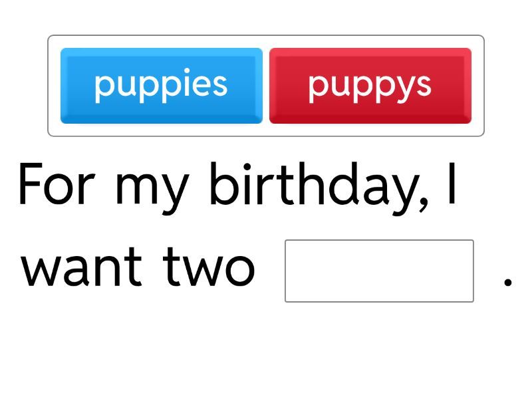Viewport: 532px width, 399px height.
Task: Click the period after the blank box
Action: tap(508, 283)
